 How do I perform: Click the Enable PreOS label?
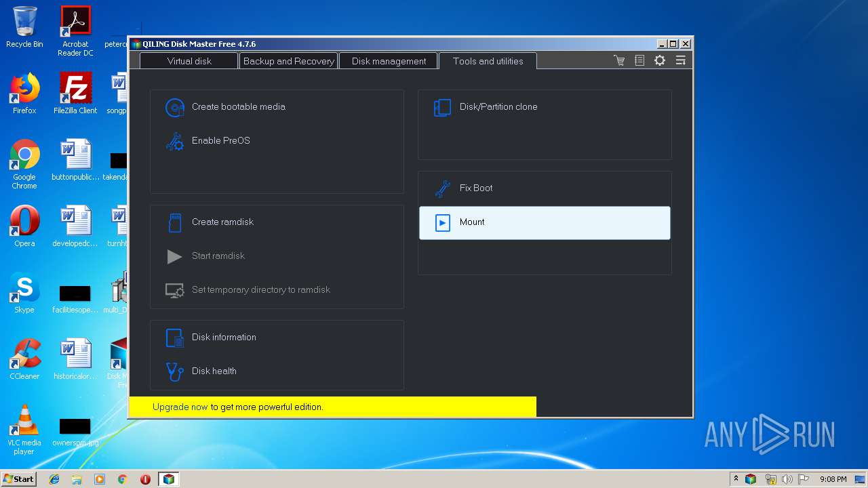(x=220, y=141)
